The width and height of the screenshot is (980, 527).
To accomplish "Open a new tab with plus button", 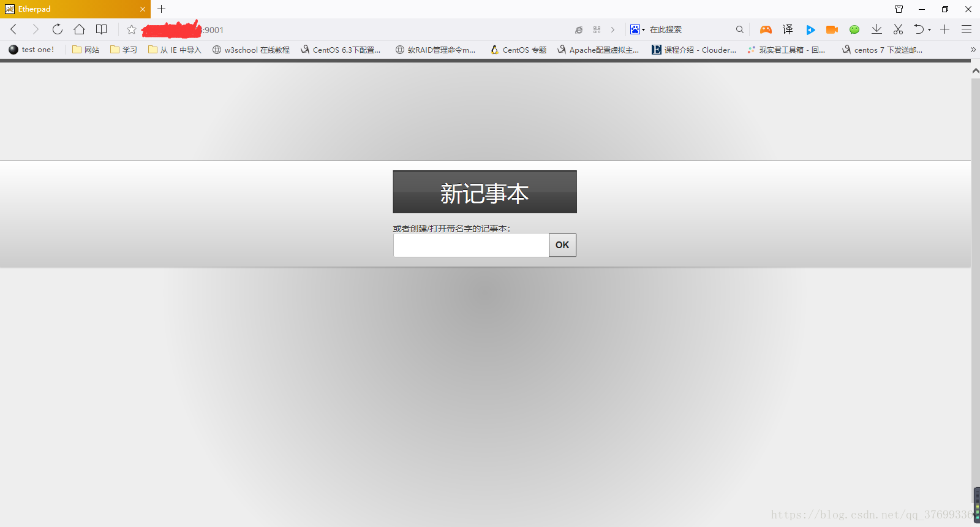I will click(x=162, y=9).
